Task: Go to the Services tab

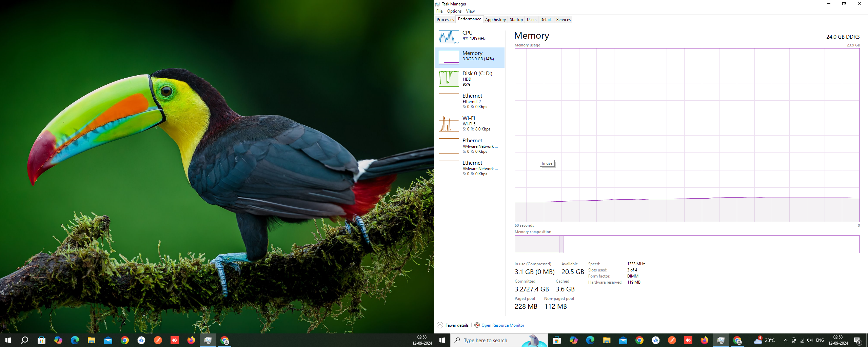Action: tap(563, 20)
